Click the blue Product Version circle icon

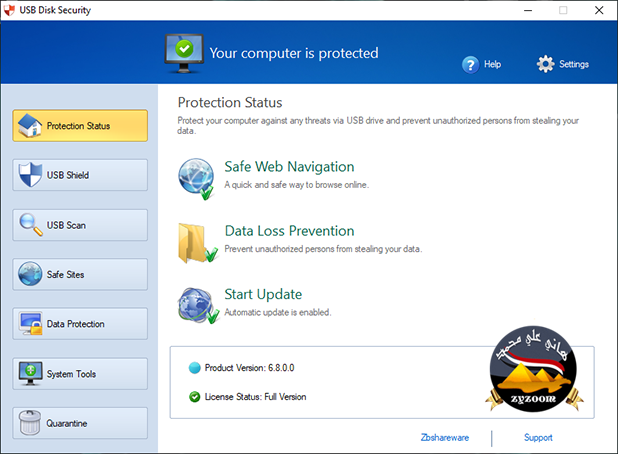pyautogui.click(x=195, y=368)
